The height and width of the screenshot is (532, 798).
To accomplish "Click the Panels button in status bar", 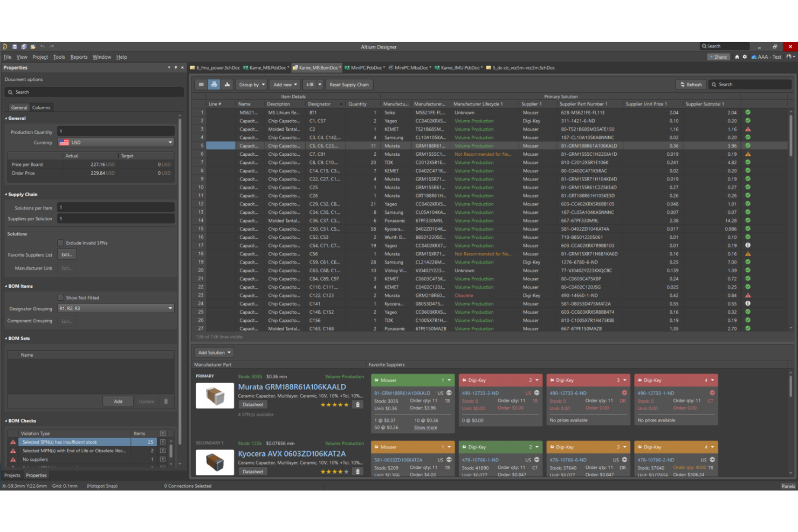I will coord(788,486).
